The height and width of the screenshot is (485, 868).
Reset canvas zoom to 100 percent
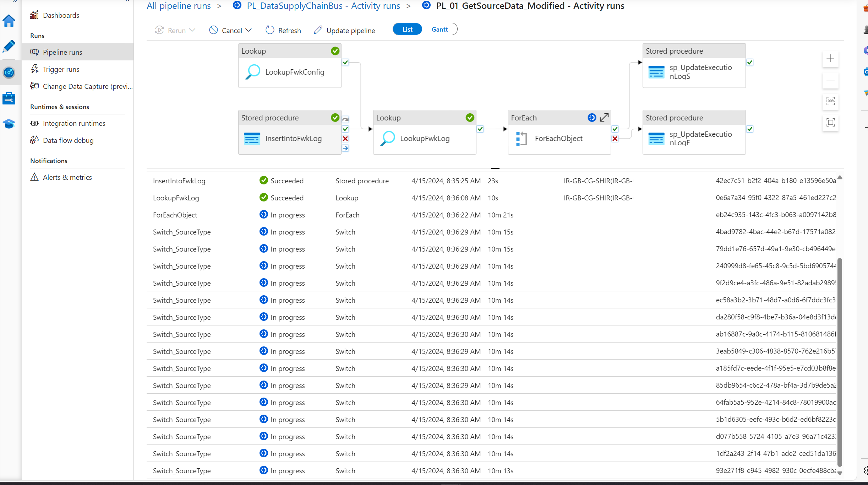coord(830,101)
